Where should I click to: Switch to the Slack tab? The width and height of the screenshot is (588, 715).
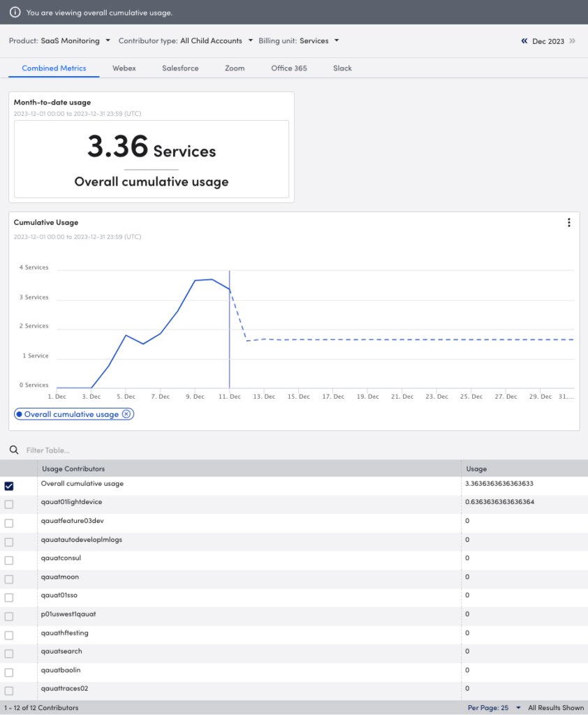point(342,68)
